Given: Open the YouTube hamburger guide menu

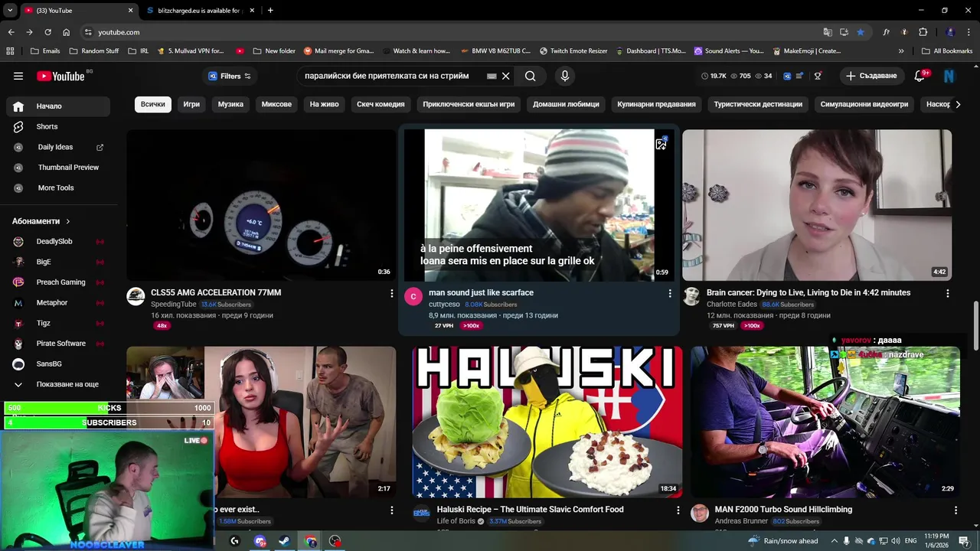Looking at the screenshot, I should click(18, 76).
